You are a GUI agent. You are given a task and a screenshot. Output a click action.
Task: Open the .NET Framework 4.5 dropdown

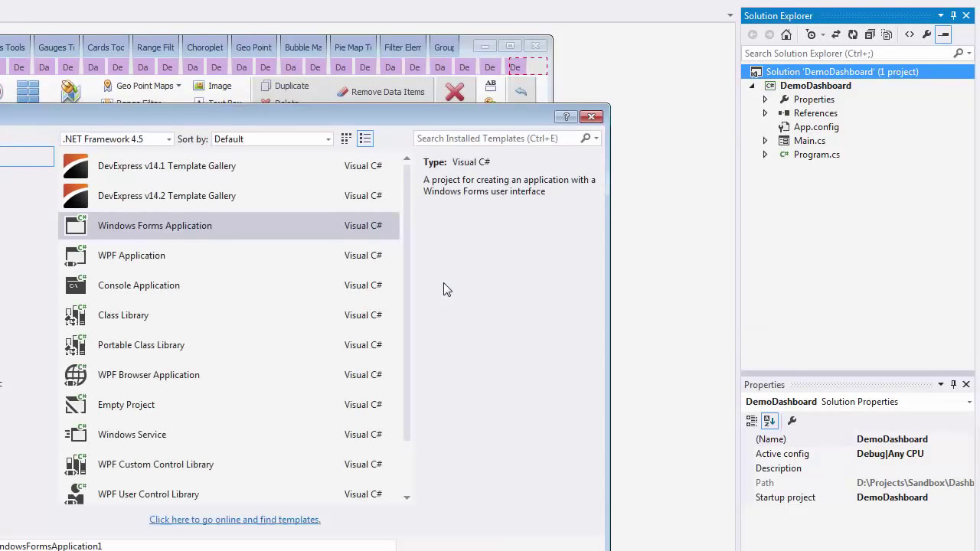click(x=117, y=139)
